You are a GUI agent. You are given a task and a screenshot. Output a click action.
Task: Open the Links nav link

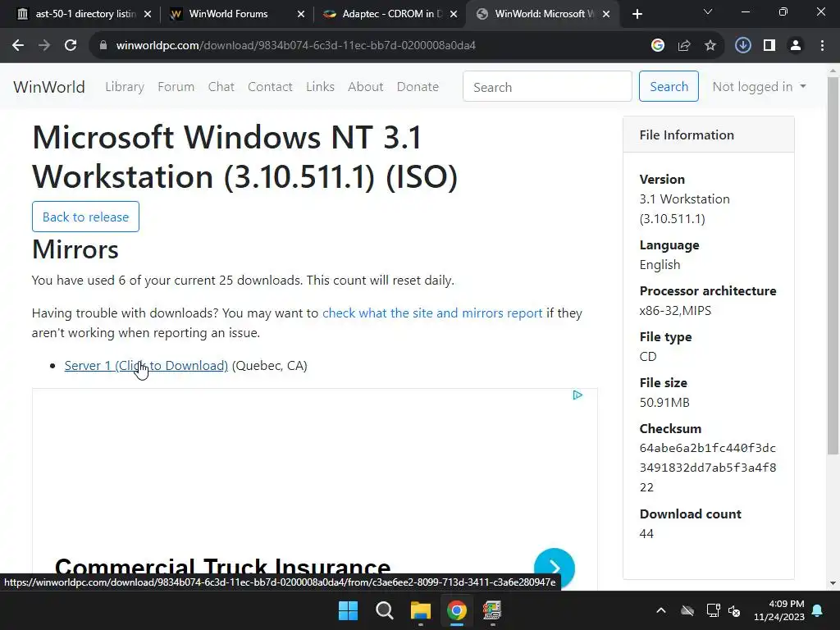click(x=321, y=87)
